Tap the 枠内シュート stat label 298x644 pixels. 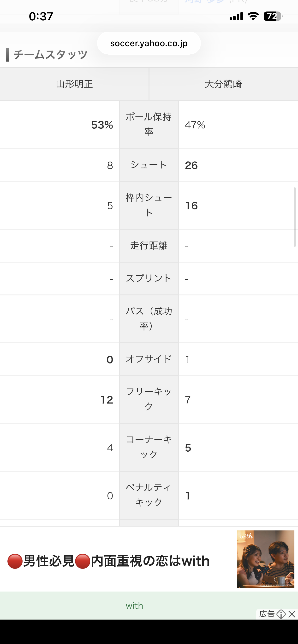[149, 205]
